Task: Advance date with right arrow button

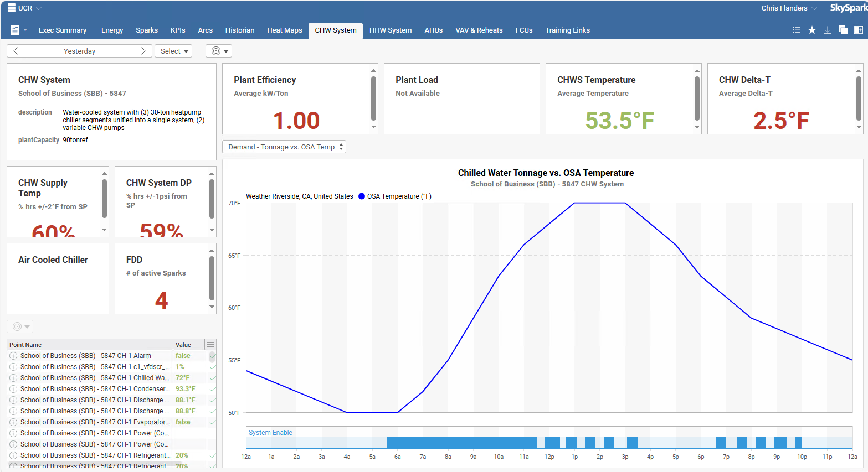Action: (143, 51)
